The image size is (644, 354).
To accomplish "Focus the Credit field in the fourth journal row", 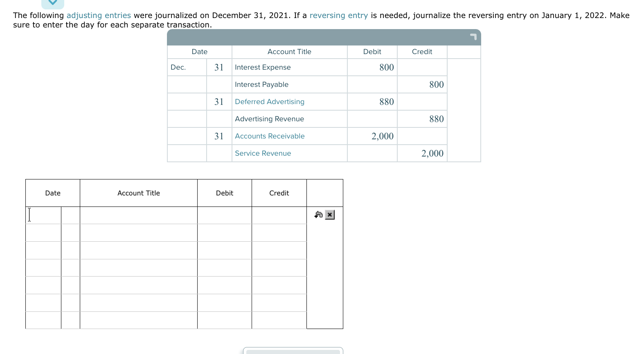I will coord(279,268).
